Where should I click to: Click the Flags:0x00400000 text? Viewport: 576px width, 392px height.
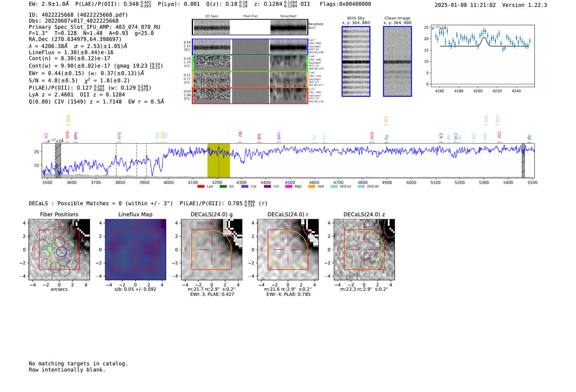(x=345, y=4)
